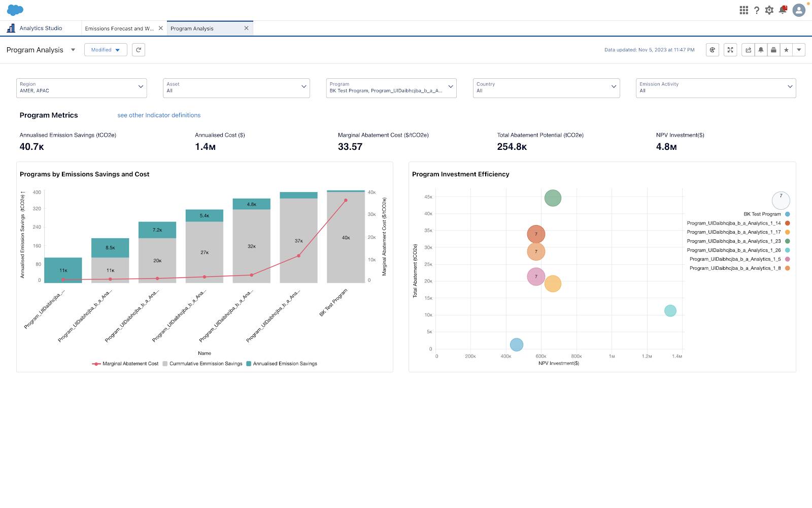Toggle BK Test Program in bubble legend
The height and width of the screenshot is (508, 812).
click(767, 214)
